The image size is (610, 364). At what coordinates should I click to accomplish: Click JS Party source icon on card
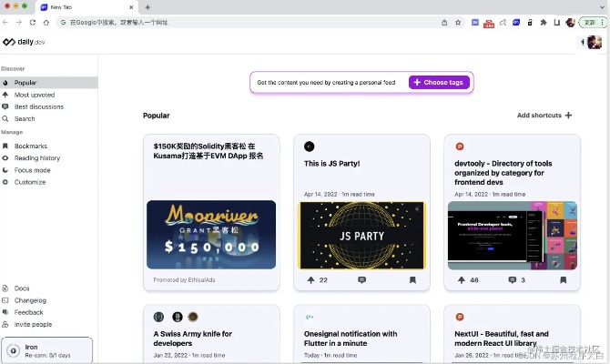tap(309, 147)
